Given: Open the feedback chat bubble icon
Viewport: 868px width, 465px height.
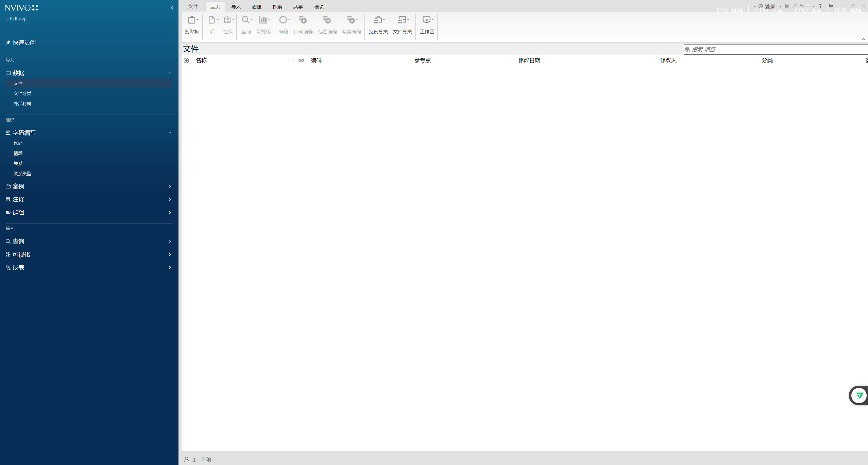Looking at the screenshot, I should (x=831, y=6).
